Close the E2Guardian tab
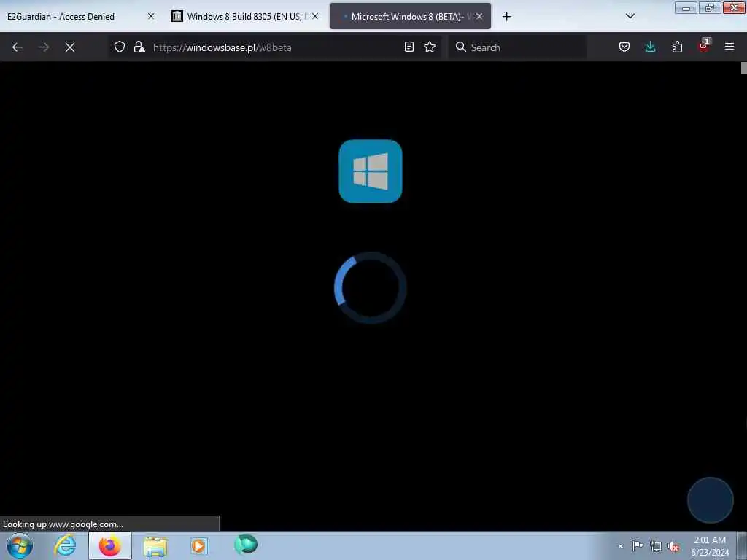Image resolution: width=747 pixels, height=560 pixels. tap(151, 16)
